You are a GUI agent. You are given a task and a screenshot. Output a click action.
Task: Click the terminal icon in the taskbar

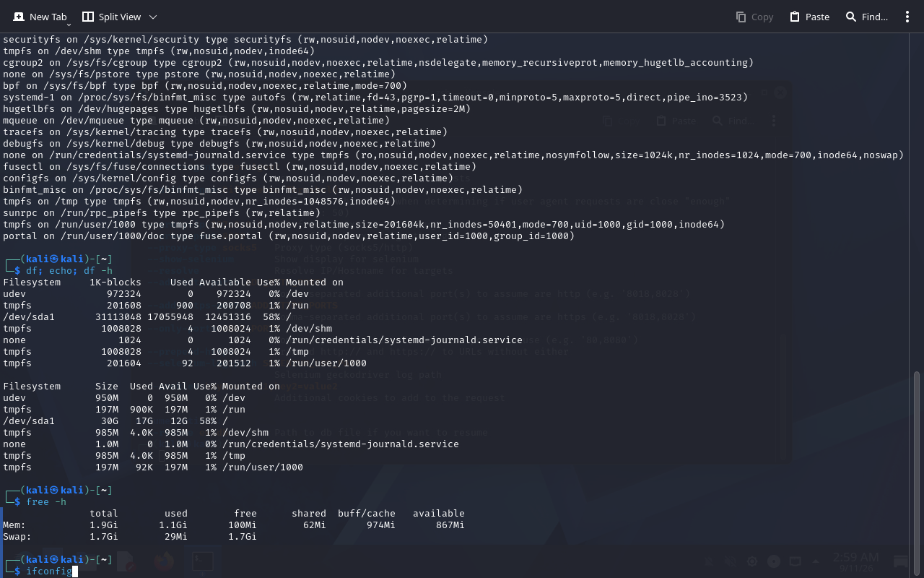[x=202, y=561]
